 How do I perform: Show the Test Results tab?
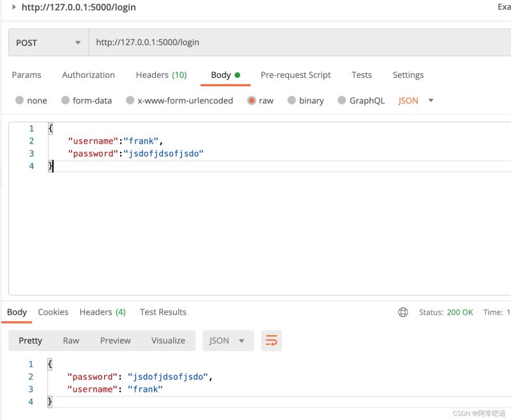click(x=163, y=312)
